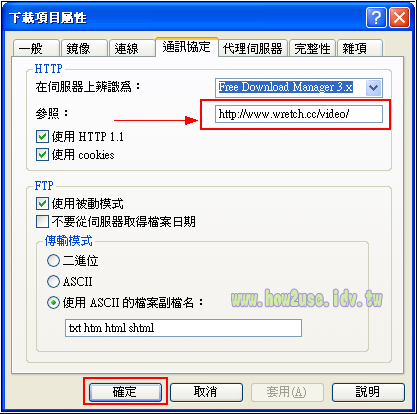Screen dimensions: 417x414
Task: Open the server identification dropdown arrow
Action: coord(374,88)
